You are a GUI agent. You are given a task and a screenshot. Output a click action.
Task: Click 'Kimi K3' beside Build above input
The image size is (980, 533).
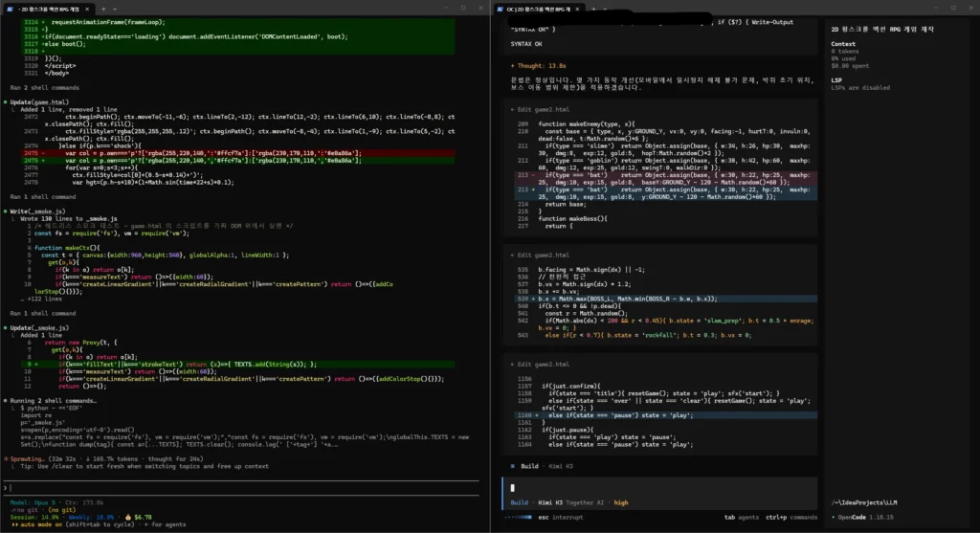pos(561,466)
